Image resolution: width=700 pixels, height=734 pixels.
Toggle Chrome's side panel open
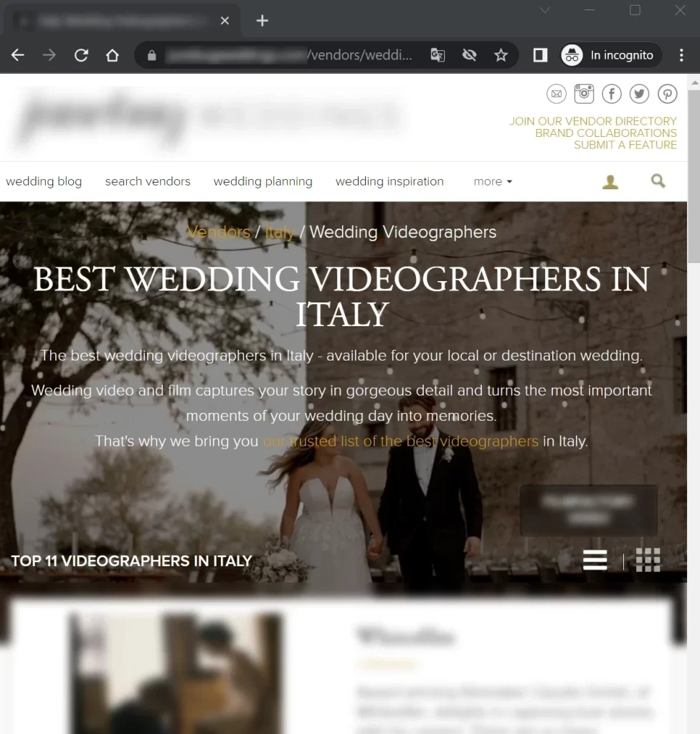[539, 54]
